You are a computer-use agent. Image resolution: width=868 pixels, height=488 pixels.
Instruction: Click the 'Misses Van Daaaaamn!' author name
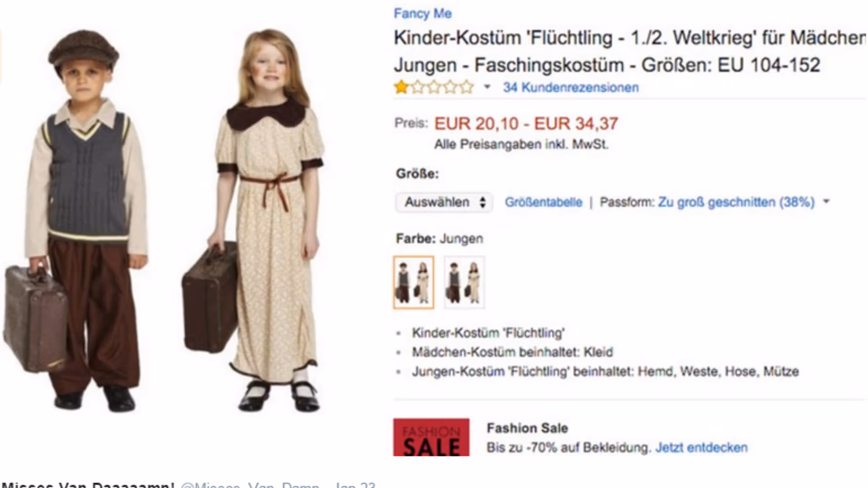(88, 485)
